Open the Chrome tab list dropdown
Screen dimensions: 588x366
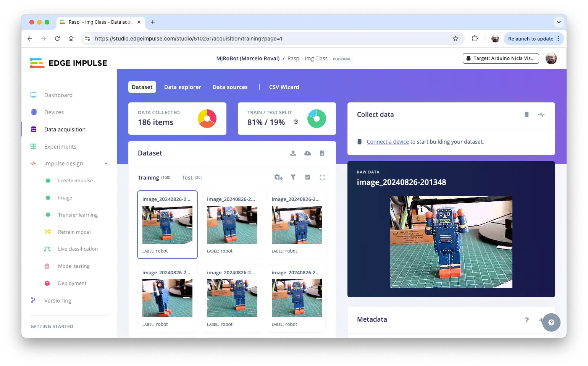coord(559,22)
